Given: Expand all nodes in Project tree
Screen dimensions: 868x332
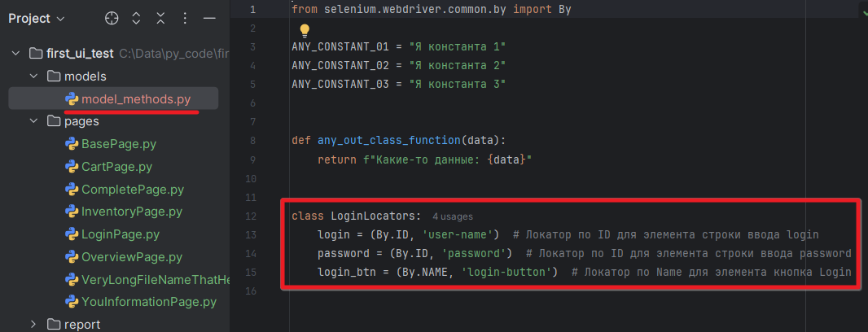Looking at the screenshot, I should click(136, 19).
